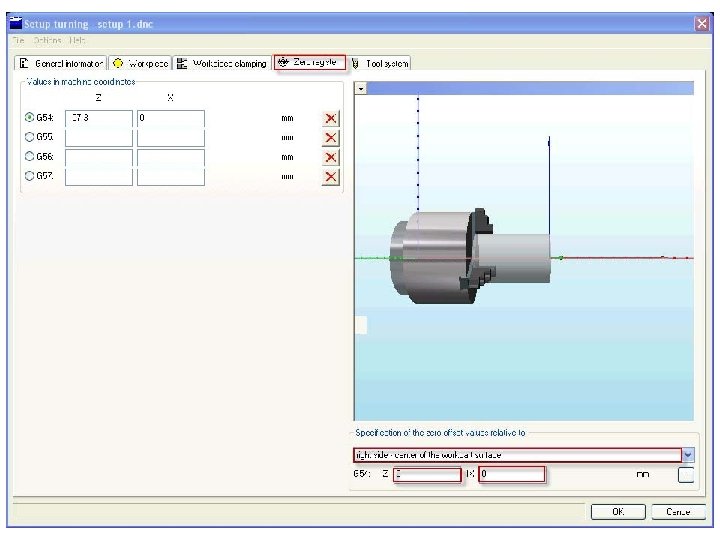720x540 pixels.
Task: Click the Tool system tab icon
Action: pos(355,64)
